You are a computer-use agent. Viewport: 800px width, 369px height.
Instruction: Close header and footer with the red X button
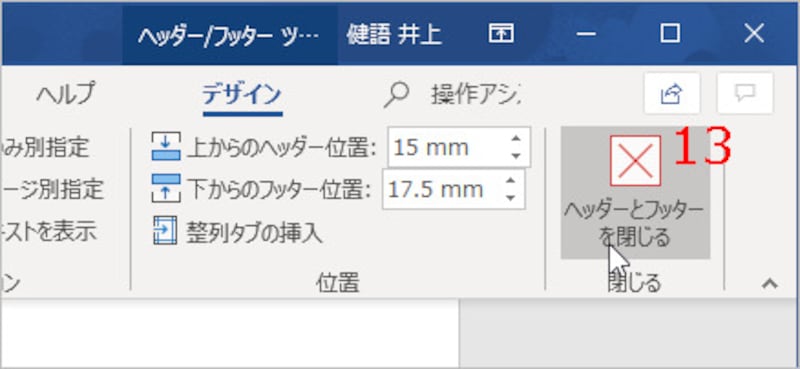(x=635, y=192)
